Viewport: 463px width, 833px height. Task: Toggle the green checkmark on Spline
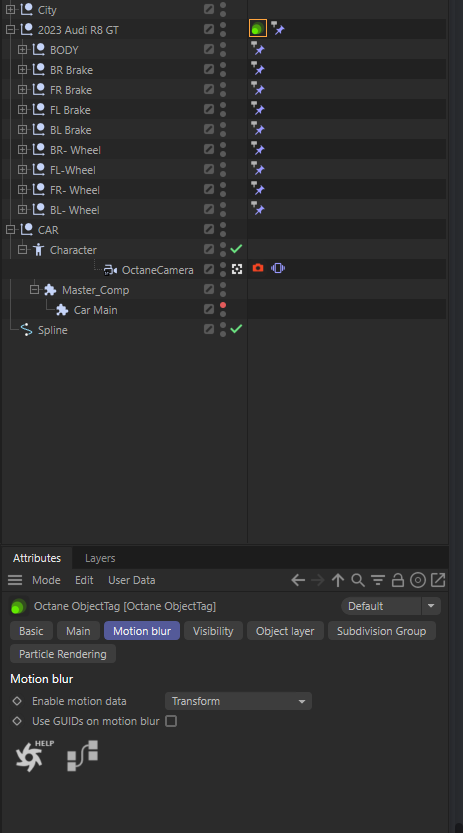[236, 329]
